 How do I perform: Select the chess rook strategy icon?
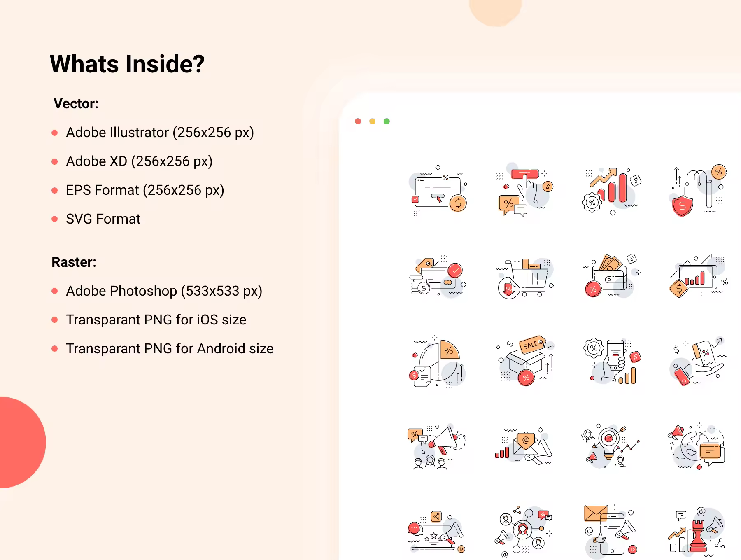click(697, 532)
